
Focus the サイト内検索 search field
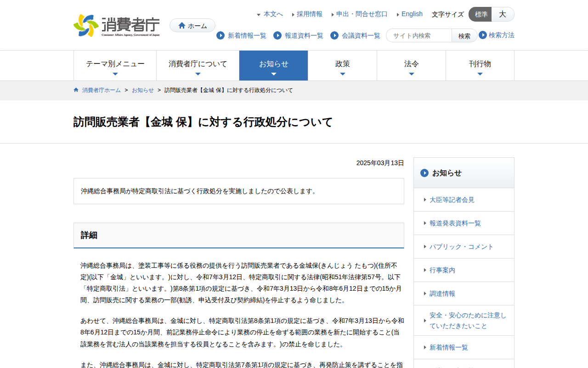[419, 36]
